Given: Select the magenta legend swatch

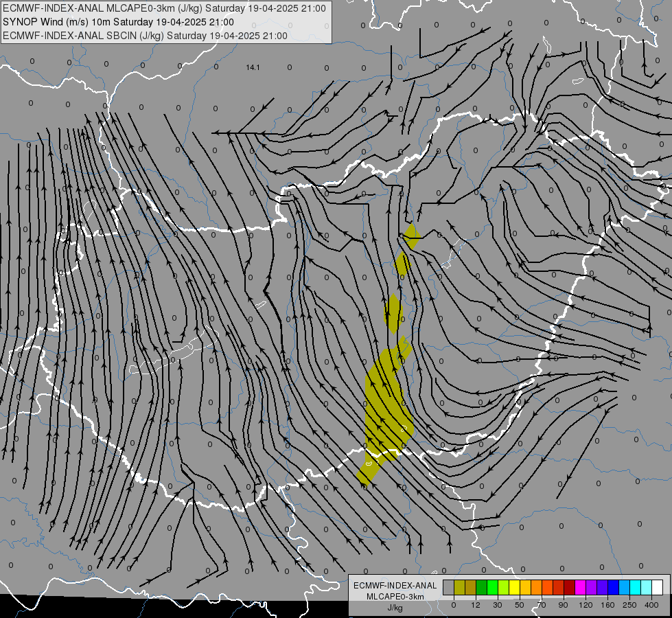Looking at the screenshot, I should 580,587.
